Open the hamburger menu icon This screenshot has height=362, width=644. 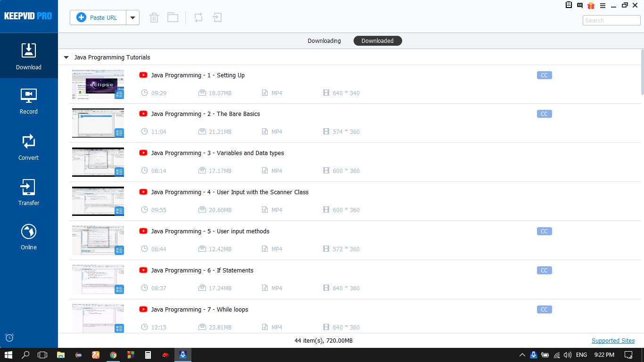603,6
